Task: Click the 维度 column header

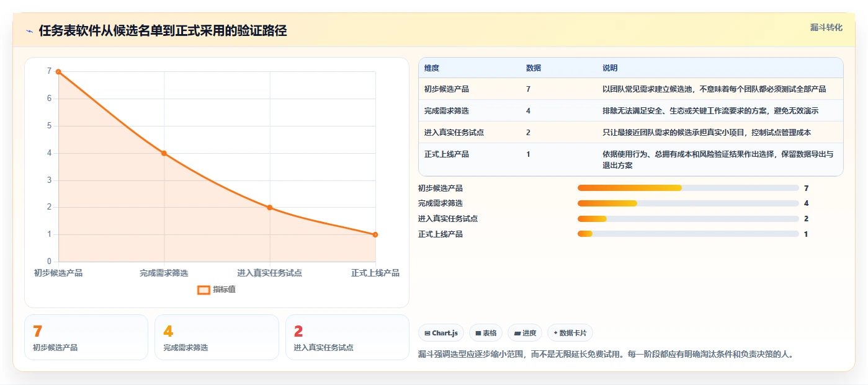Action: click(x=432, y=68)
